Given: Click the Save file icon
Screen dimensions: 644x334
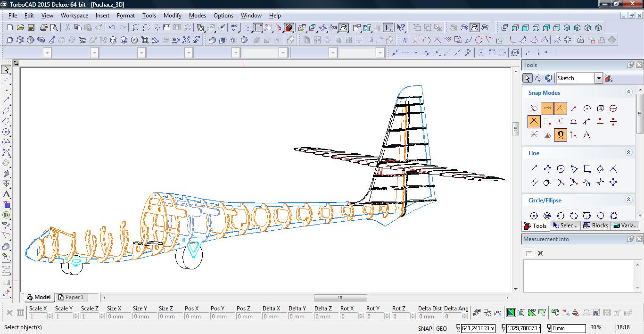Looking at the screenshot, I should tap(31, 28).
